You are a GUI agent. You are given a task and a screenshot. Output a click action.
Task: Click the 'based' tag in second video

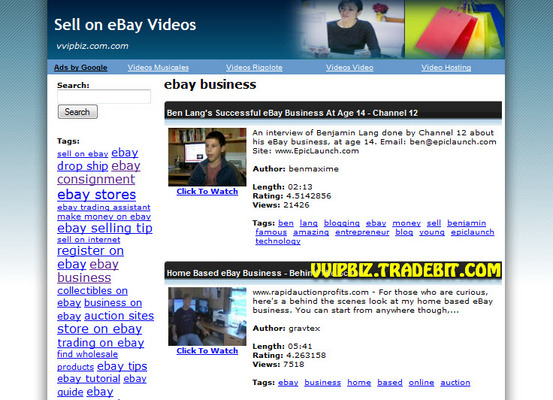[x=390, y=383]
